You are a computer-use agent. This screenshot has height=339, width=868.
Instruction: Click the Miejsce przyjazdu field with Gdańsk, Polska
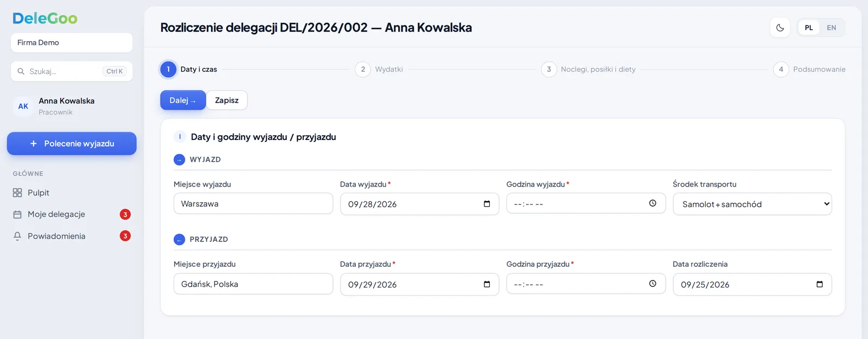pos(253,284)
